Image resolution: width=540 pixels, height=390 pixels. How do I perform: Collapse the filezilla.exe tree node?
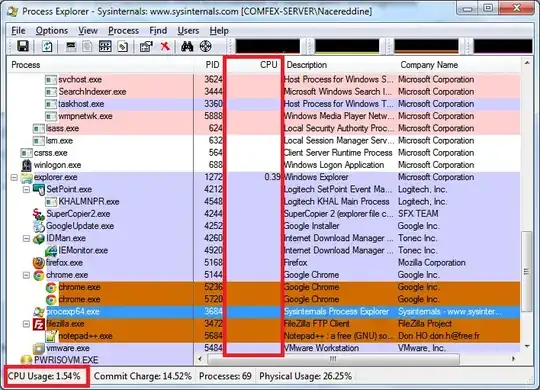[26, 324]
